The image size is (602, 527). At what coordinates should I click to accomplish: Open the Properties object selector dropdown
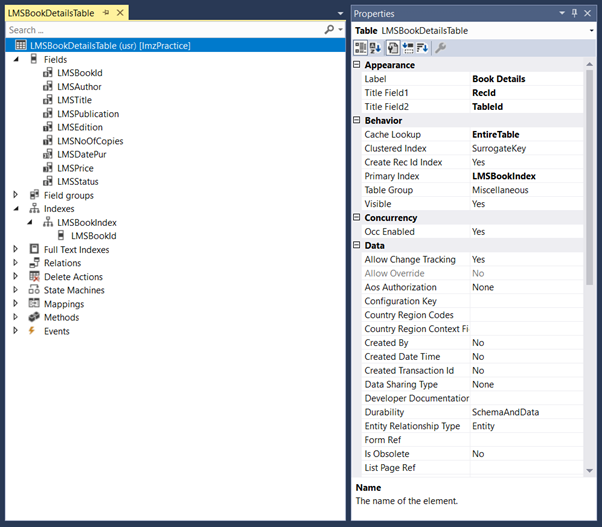590,31
